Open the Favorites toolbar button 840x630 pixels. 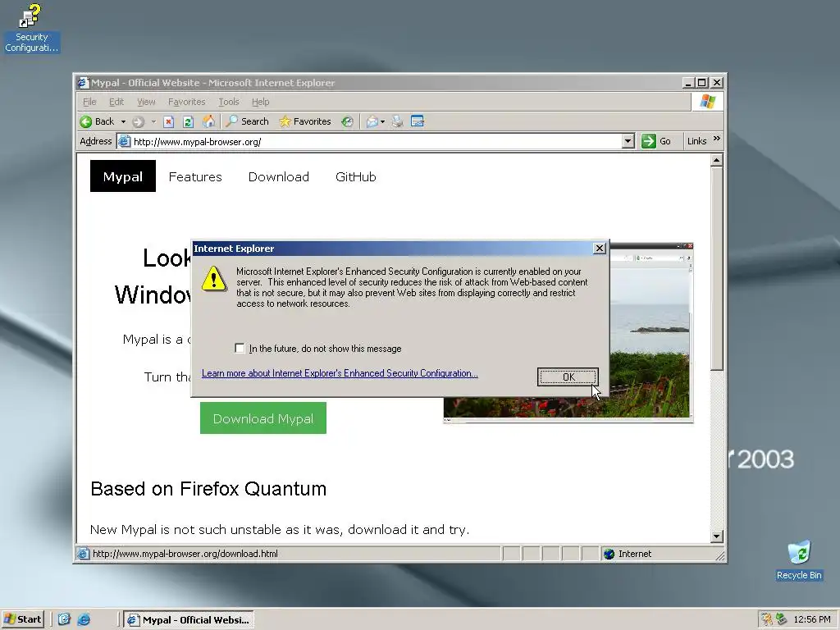click(305, 121)
